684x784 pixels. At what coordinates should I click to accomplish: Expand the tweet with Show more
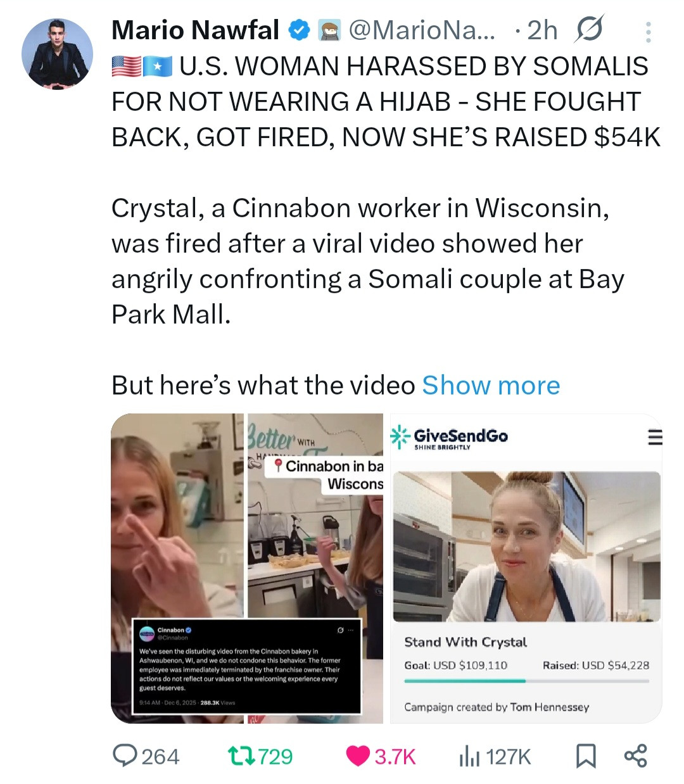point(491,385)
